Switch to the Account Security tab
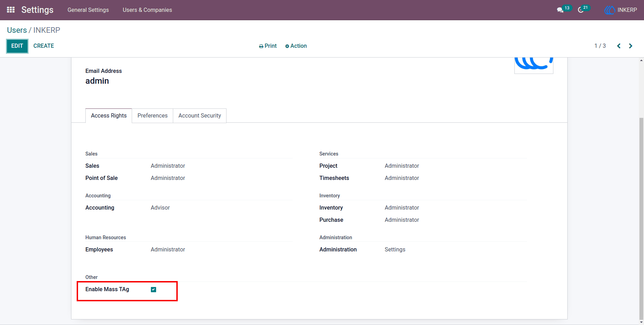 [x=200, y=116]
